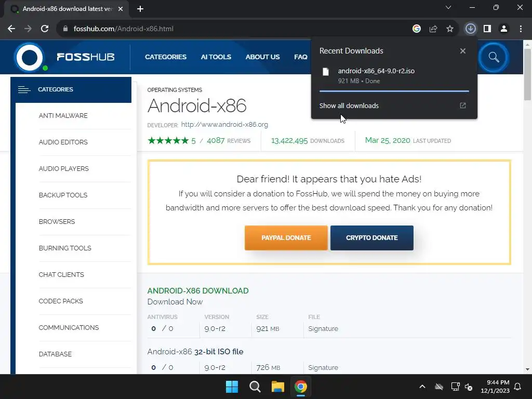Viewport: 532px width, 399px height.
Task: Select CODEC PACKS category
Action: click(61, 301)
